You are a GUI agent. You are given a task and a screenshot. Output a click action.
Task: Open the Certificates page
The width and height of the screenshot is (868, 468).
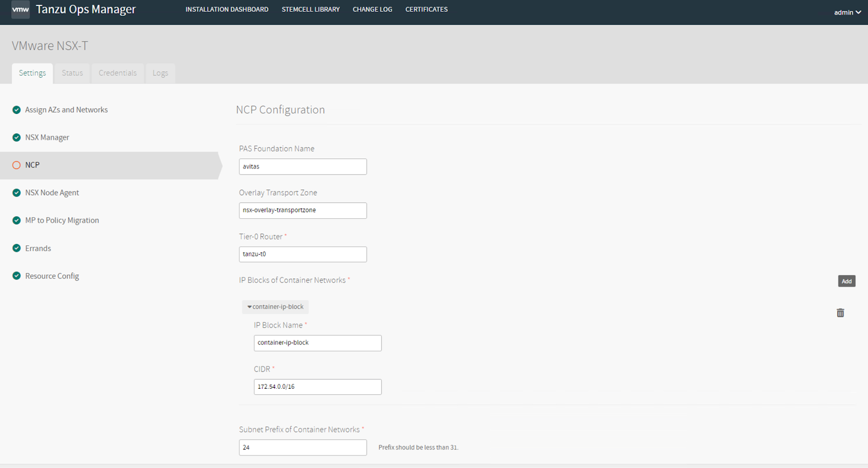point(426,9)
